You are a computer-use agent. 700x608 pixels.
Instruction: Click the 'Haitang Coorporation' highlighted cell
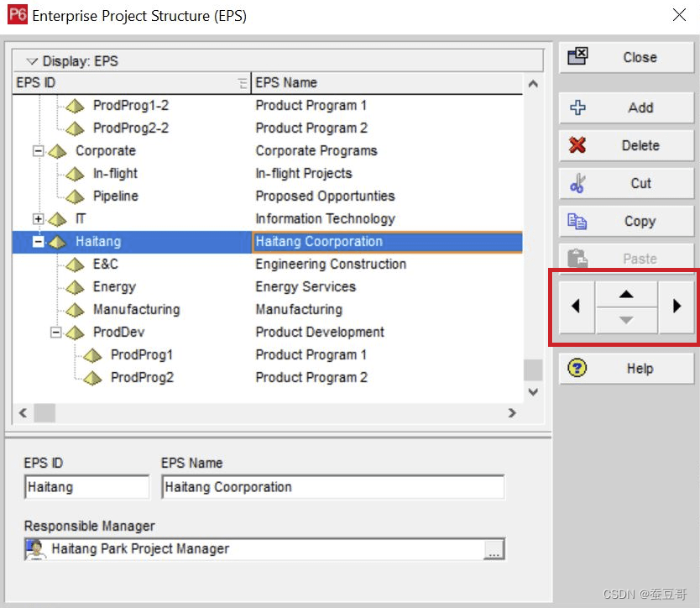(x=387, y=242)
